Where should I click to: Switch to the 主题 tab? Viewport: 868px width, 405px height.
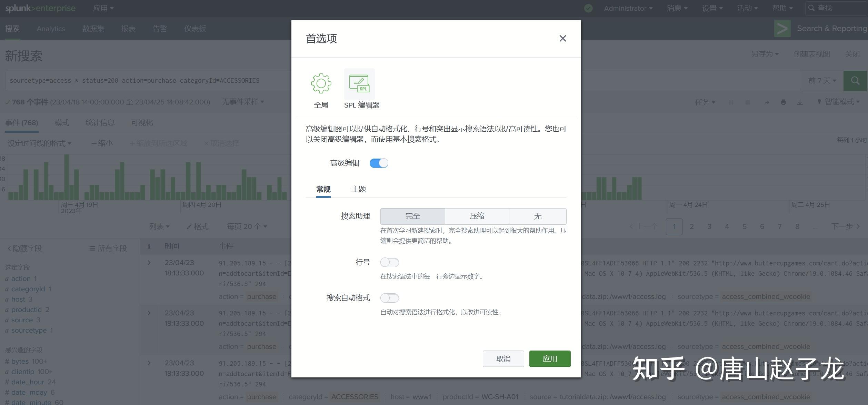pyautogui.click(x=358, y=189)
